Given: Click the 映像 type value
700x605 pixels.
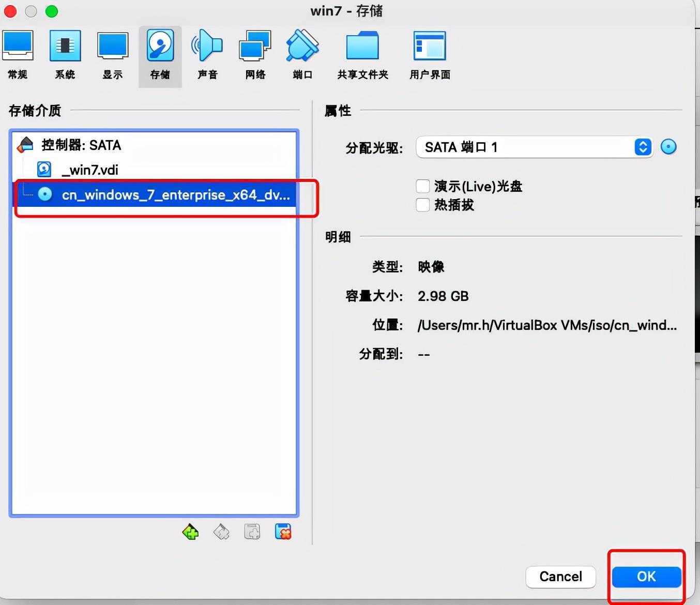Looking at the screenshot, I should pos(431,267).
